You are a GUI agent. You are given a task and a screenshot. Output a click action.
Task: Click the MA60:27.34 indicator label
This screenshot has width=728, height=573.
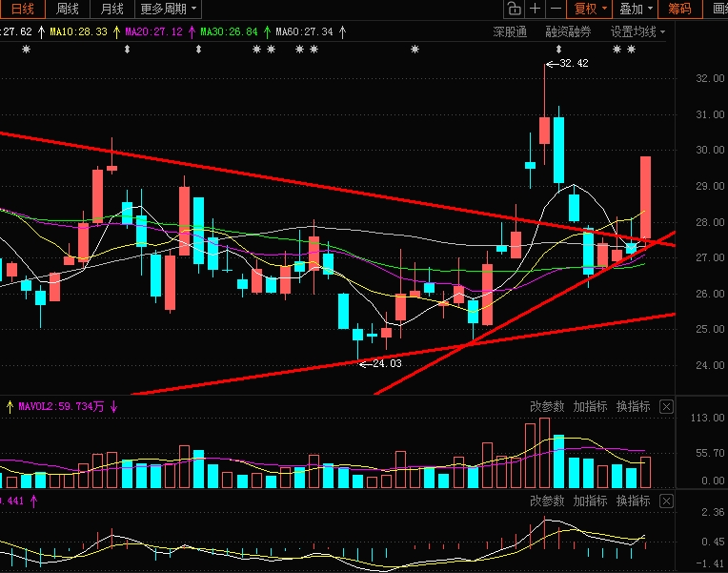(x=304, y=32)
